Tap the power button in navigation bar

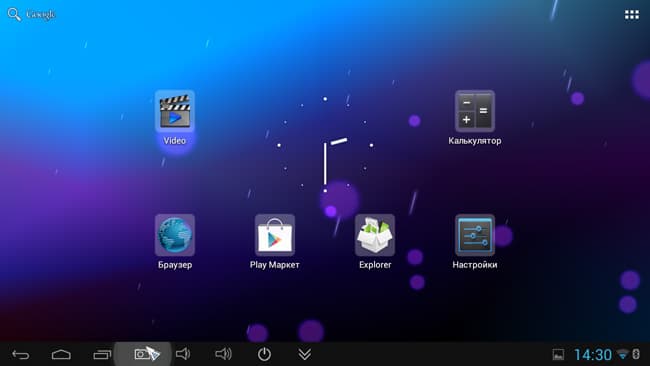point(264,354)
